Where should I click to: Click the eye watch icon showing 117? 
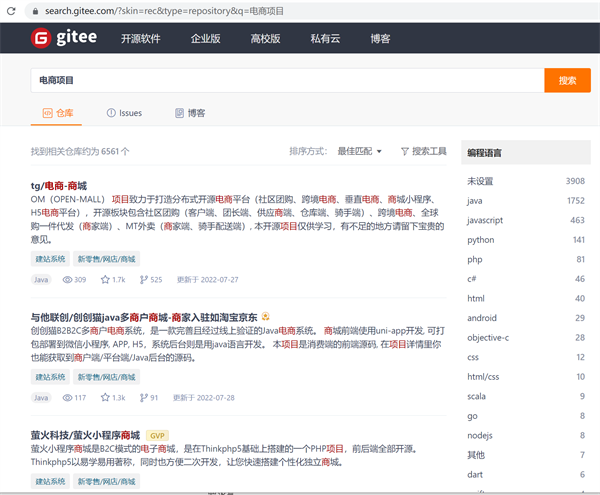[x=67, y=397]
